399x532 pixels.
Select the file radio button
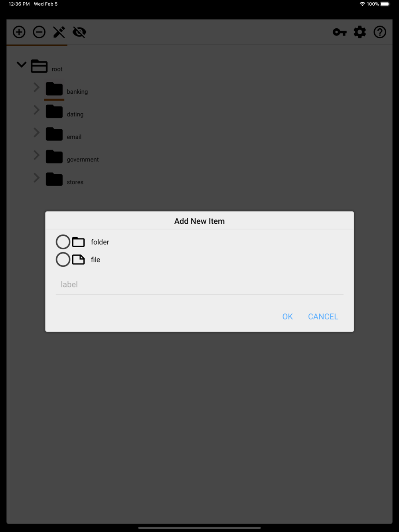point(63,259)
